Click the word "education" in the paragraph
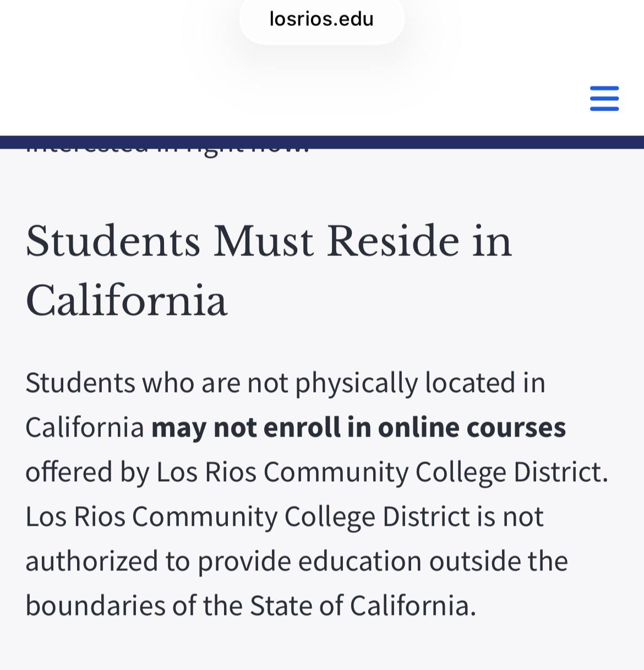The width and height of the screenshot is (644, 670). (360, 561)
